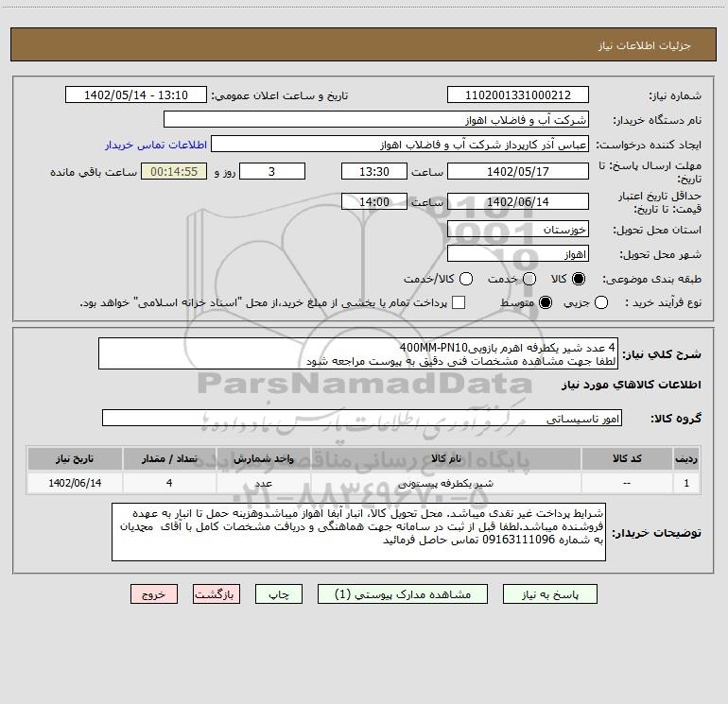Click the general description text box
The height and width of the screenshot is (704, 728).
pyautogui.click(x=358, y=354)
